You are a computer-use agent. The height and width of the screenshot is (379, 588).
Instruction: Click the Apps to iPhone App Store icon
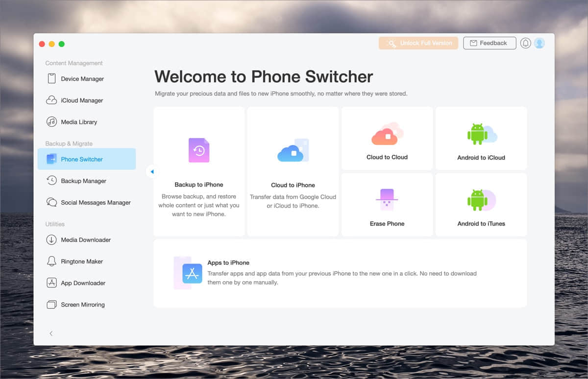pos(192,274)
